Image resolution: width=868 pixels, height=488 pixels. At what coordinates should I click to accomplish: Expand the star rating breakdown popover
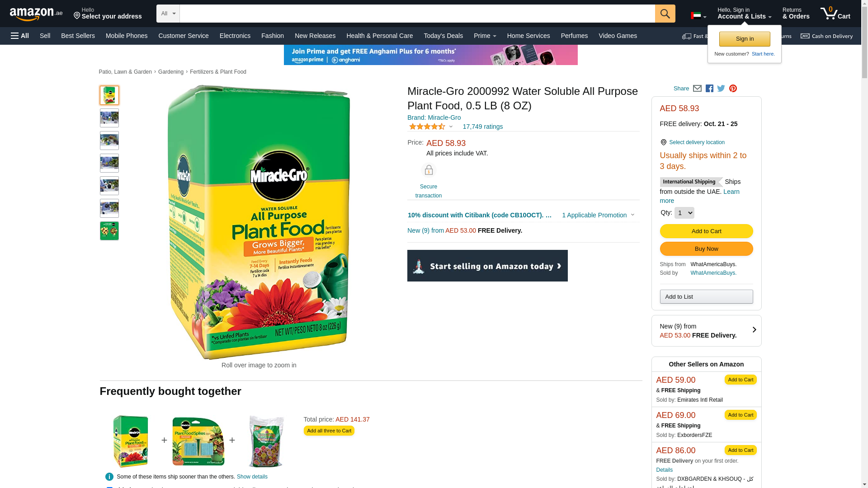431,127
